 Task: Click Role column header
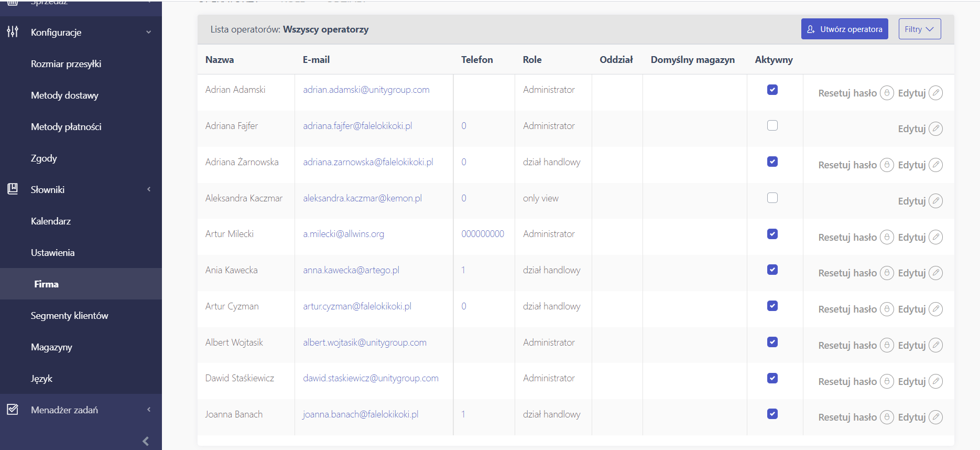click(x=532, y=59)
